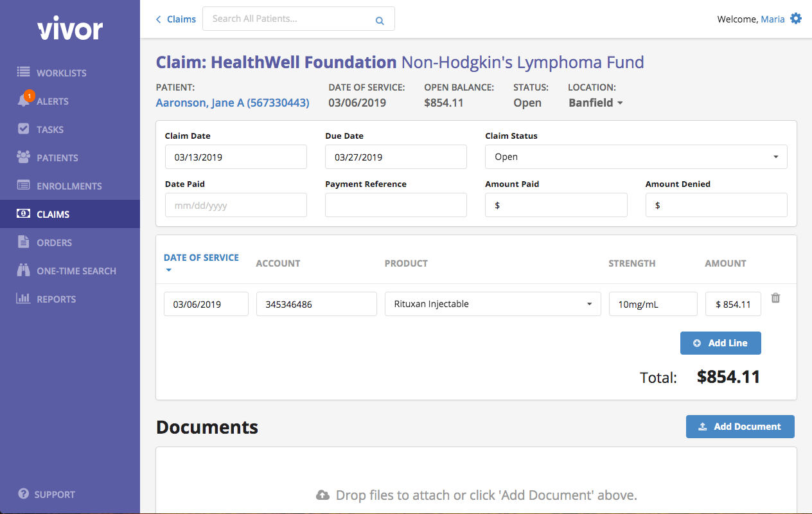Viewport: 812px width, 514px height.
Task: Click the Amount Denied field
Action: coord(716,205)
